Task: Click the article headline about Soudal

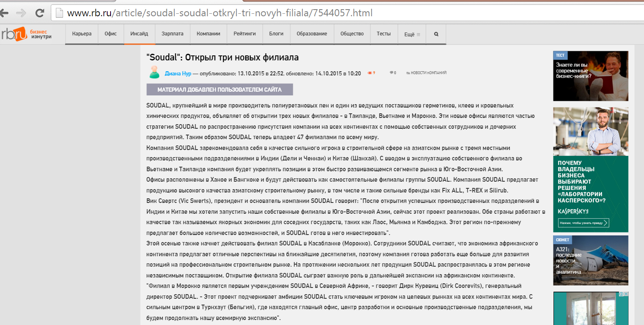Action: coord(223,57)
